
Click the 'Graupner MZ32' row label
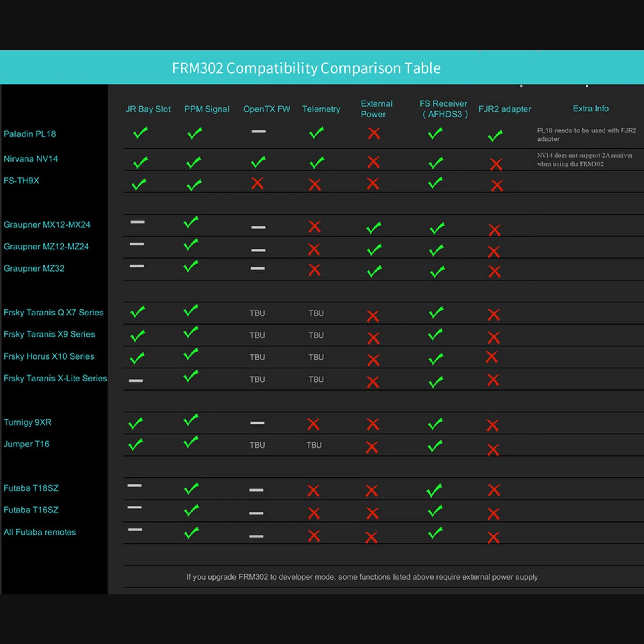(x=34, y=268)
